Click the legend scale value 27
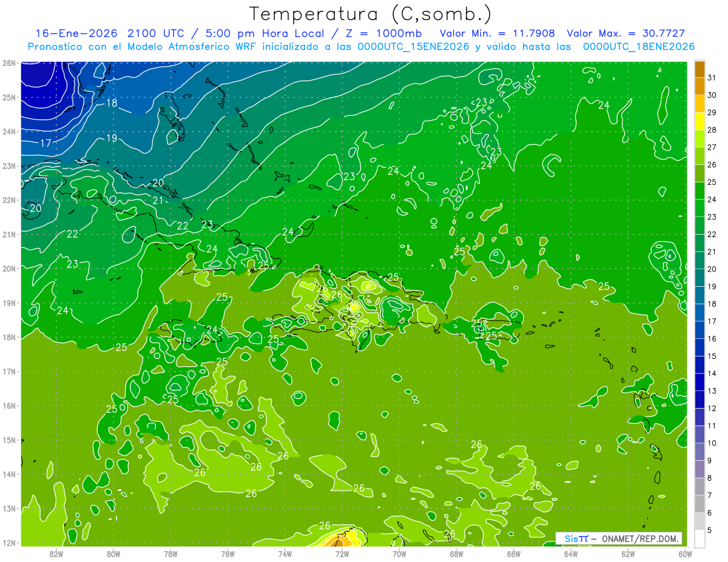Viewport: 728px width, 562px height. coord(712,147)
